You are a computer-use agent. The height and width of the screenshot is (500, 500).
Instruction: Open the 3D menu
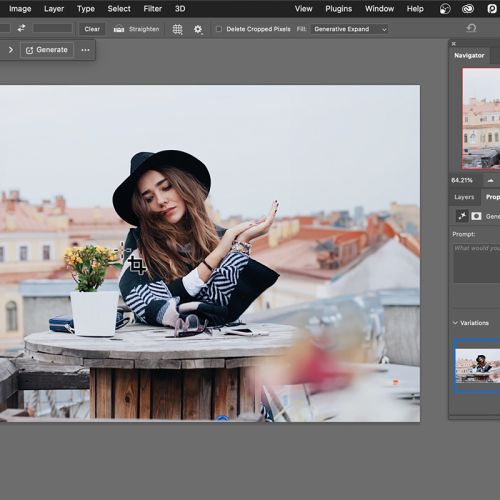(180, 9)
